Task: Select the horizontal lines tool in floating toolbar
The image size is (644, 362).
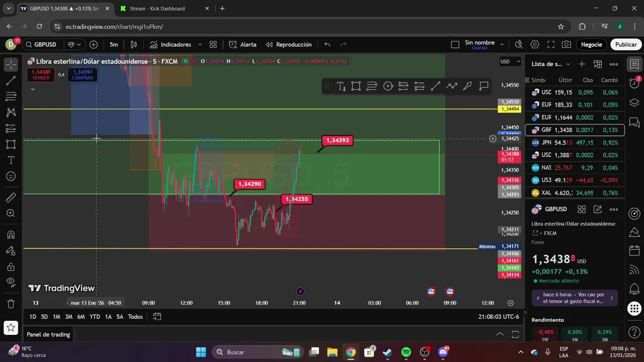Action: (x=372, y=86)
